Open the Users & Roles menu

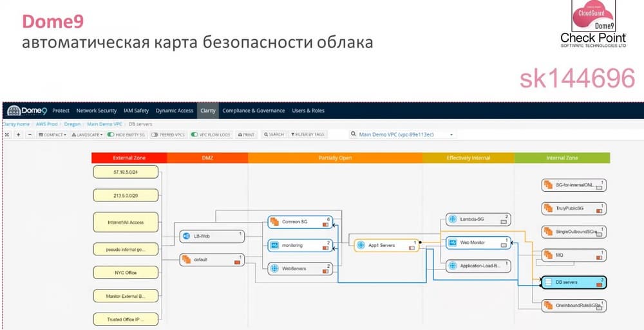click(308, 111)
